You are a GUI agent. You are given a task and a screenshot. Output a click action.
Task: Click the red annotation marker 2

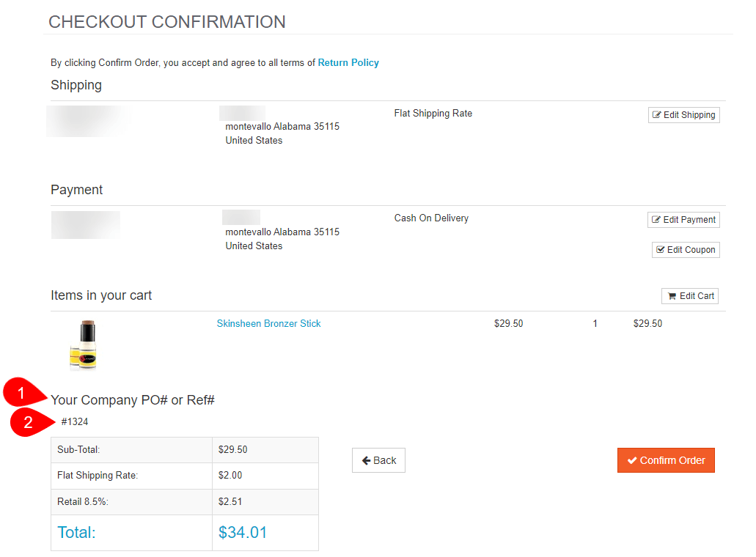28,422
